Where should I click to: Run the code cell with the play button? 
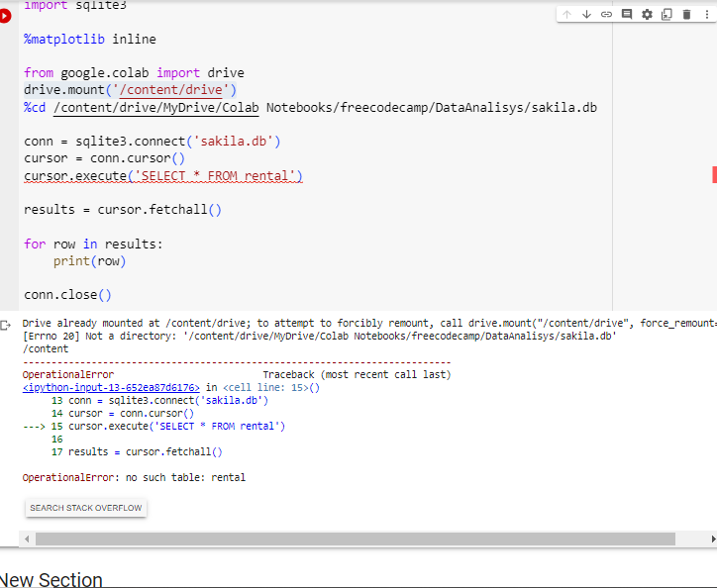click(x=5, y=16)
